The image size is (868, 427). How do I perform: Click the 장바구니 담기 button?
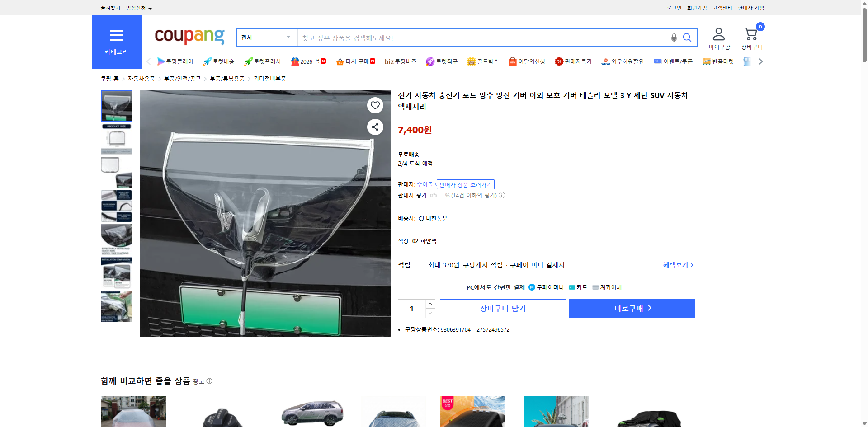point(502,308)
